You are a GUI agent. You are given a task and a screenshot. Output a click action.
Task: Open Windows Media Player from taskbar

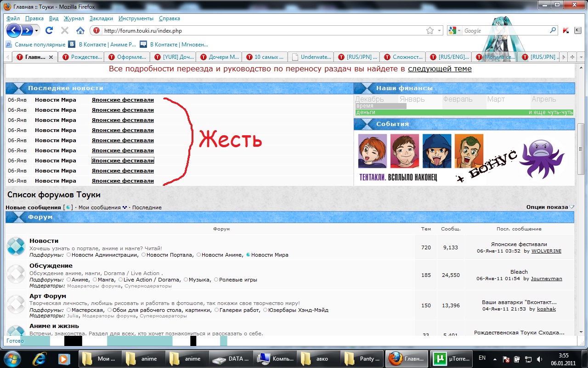(x=64, y=358)
